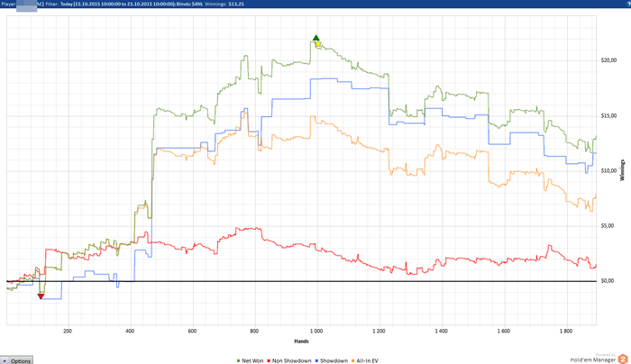Click the $15,00 y-axis label
Screen dimensions: 631x364
coord(608,116)
